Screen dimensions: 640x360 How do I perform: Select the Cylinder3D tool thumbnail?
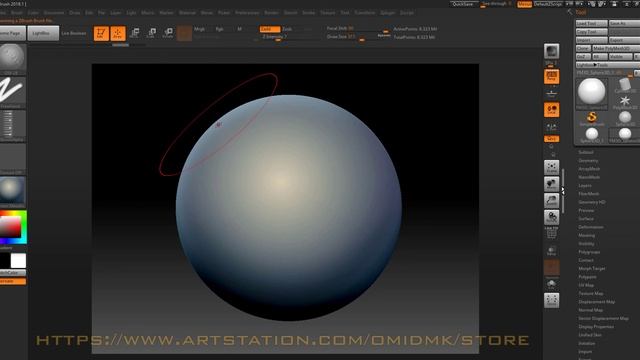(624, 85)
